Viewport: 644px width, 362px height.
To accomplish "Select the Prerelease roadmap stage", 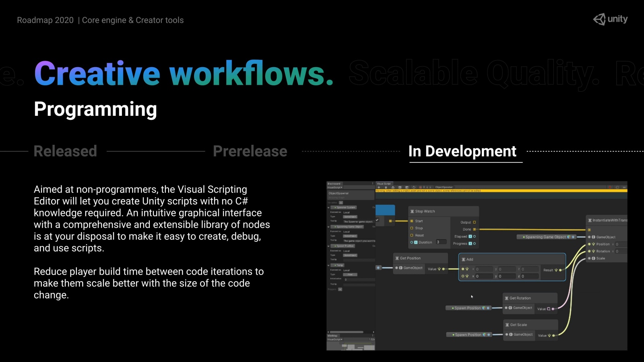I will point(250,151).
